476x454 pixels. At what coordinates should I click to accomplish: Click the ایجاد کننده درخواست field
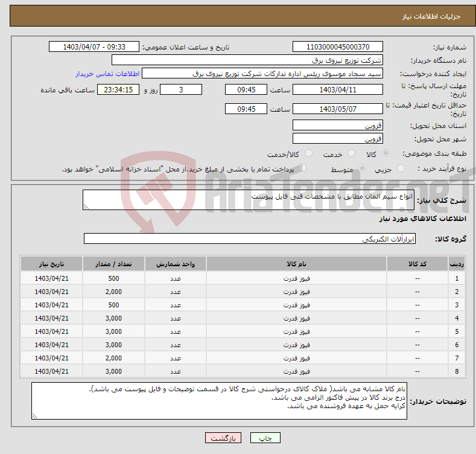[x=262, y=74]
